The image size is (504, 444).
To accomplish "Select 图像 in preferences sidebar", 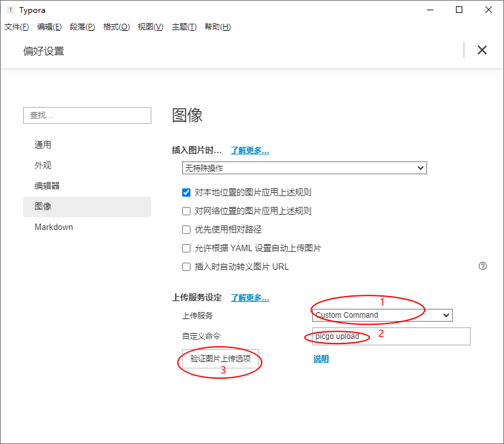I will pyautogui.click(x=87, y=206).
